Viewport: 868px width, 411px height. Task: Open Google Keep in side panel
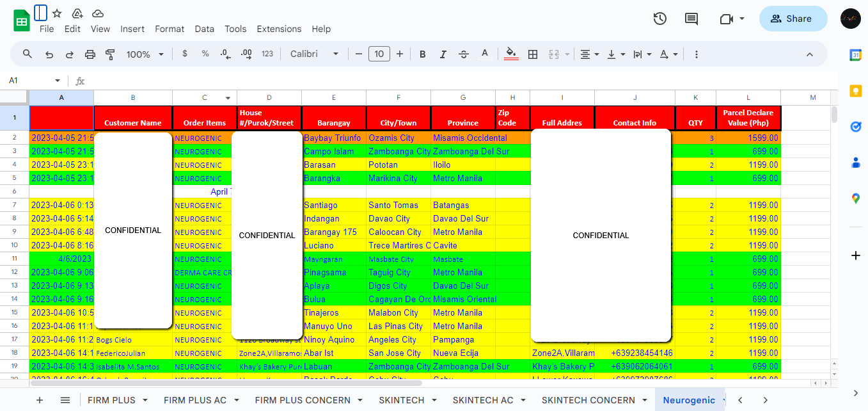click(x=856, y=91)
